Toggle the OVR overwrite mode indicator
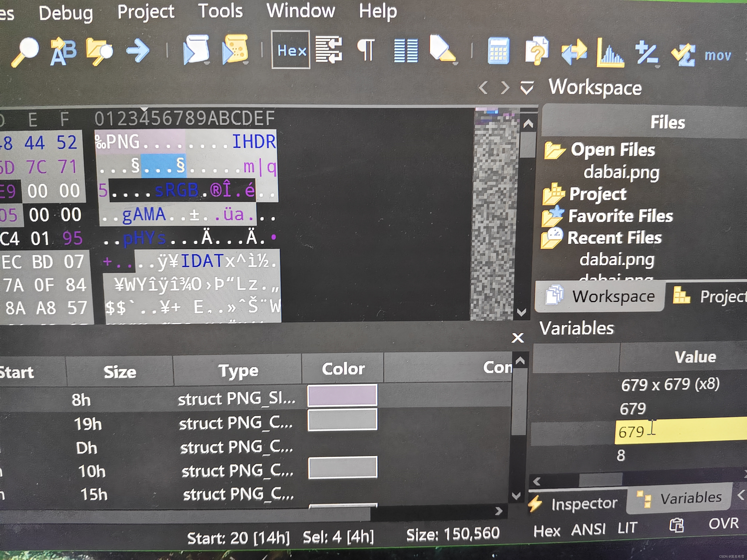Image resolution: width=747 pixels, height=560 pixels. coord(723,524)
